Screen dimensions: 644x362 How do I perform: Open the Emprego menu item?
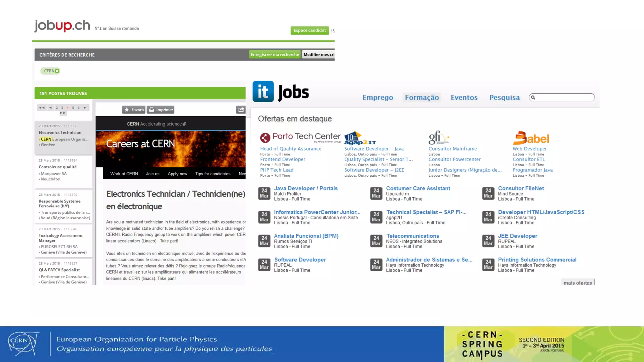coord(378,98)
